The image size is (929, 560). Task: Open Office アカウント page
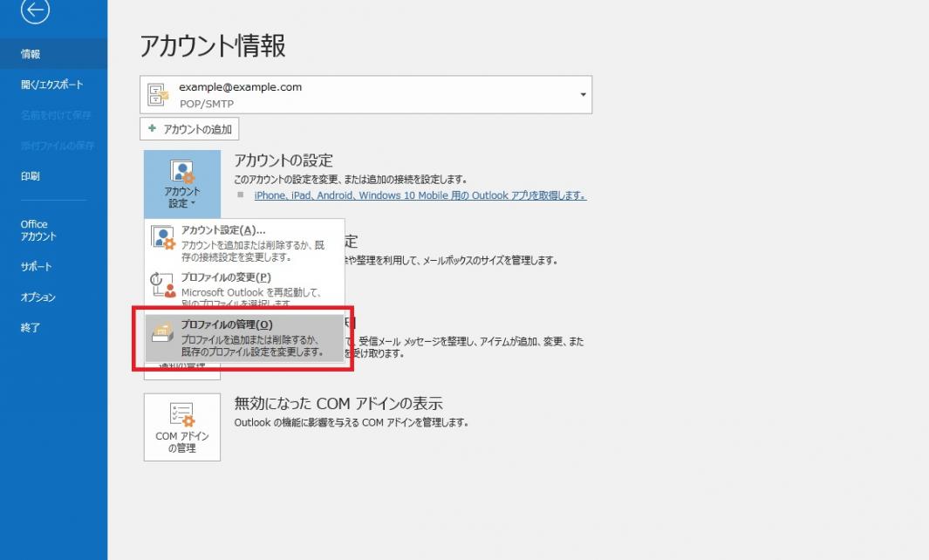click(x=38, y=230)
